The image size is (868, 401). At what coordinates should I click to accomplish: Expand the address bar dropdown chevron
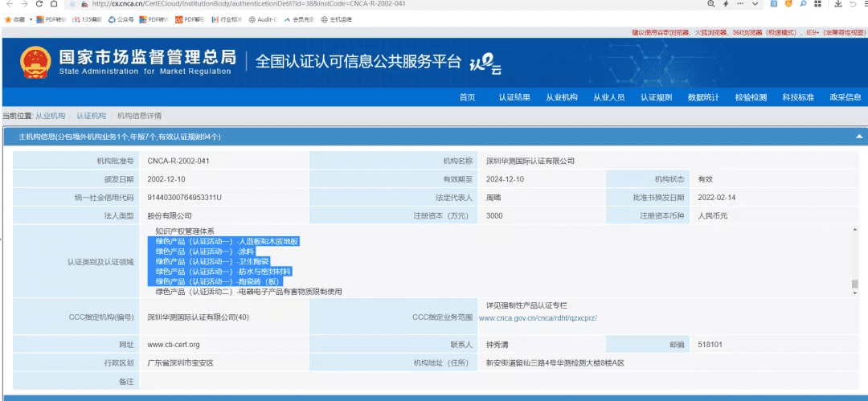[x=756, y=4]
